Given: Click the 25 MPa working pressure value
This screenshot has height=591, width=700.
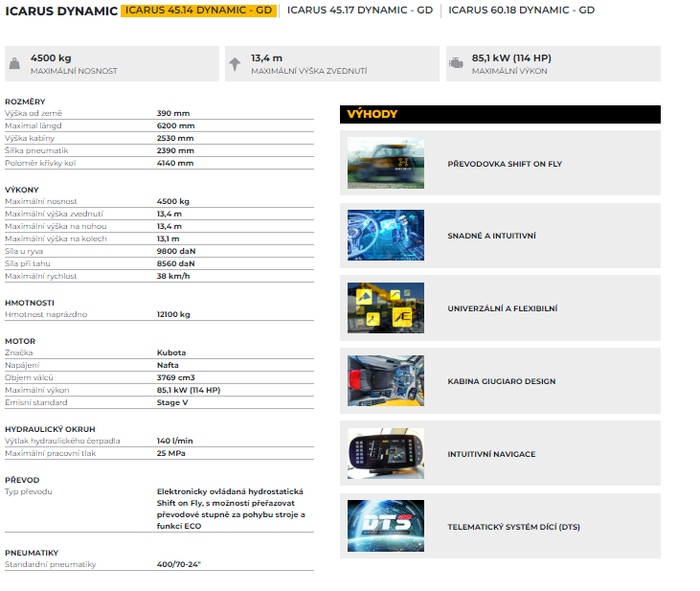Looking at the screenshot, I should tap(171, 454).
